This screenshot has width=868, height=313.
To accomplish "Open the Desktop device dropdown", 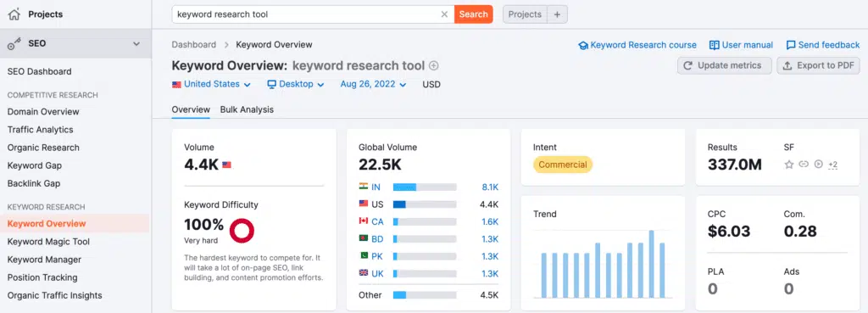I will pyautogui.click(x=296, y=84).
